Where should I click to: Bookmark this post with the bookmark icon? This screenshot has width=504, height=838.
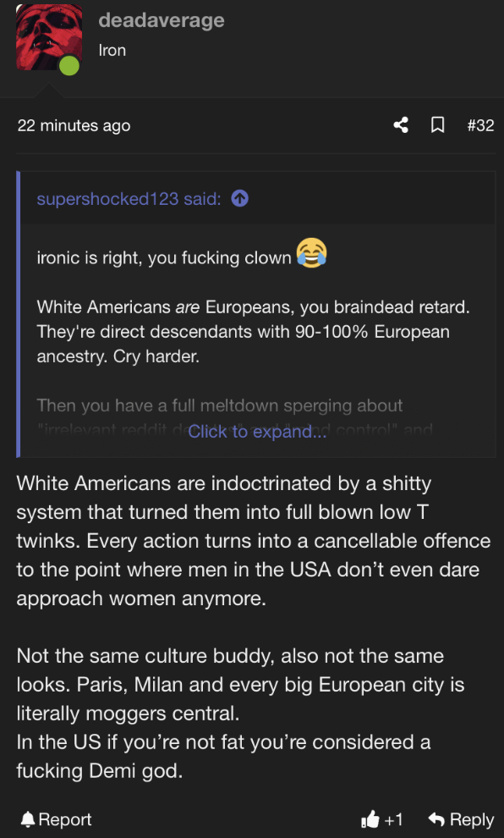pyautogui.click(x=438, y=125)
